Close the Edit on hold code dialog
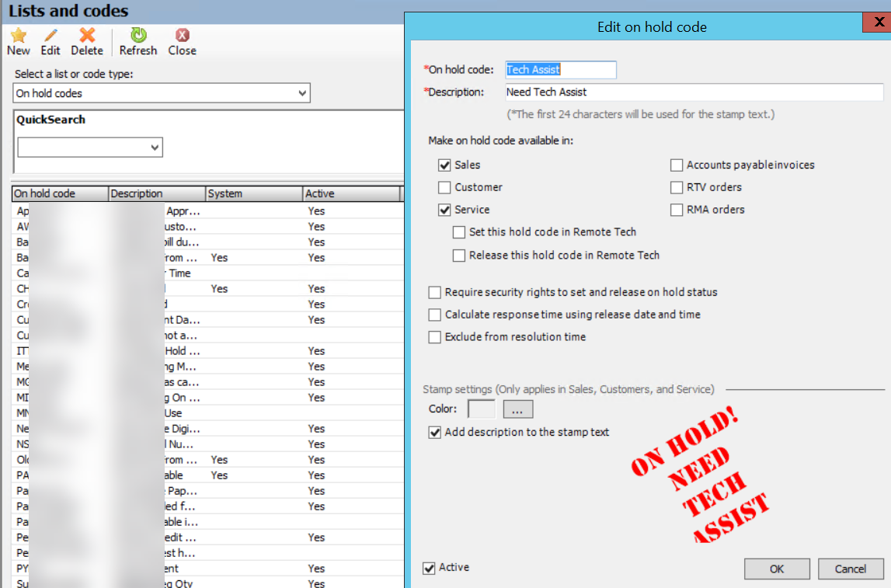Image resolution: width=891 pixels, height=588 pixels. tap(879, 23)
